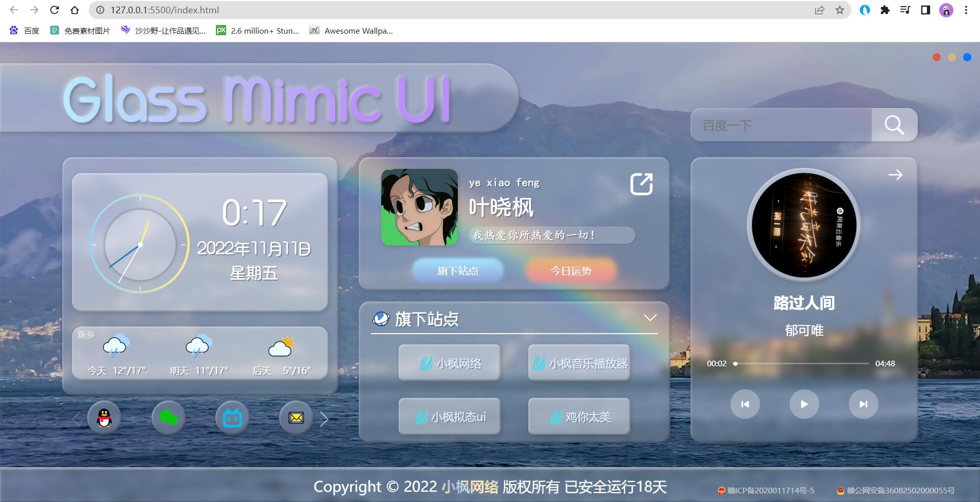
Task: Open the WeChat green icon
Action: pyautogui.click(x=168, y=418)
